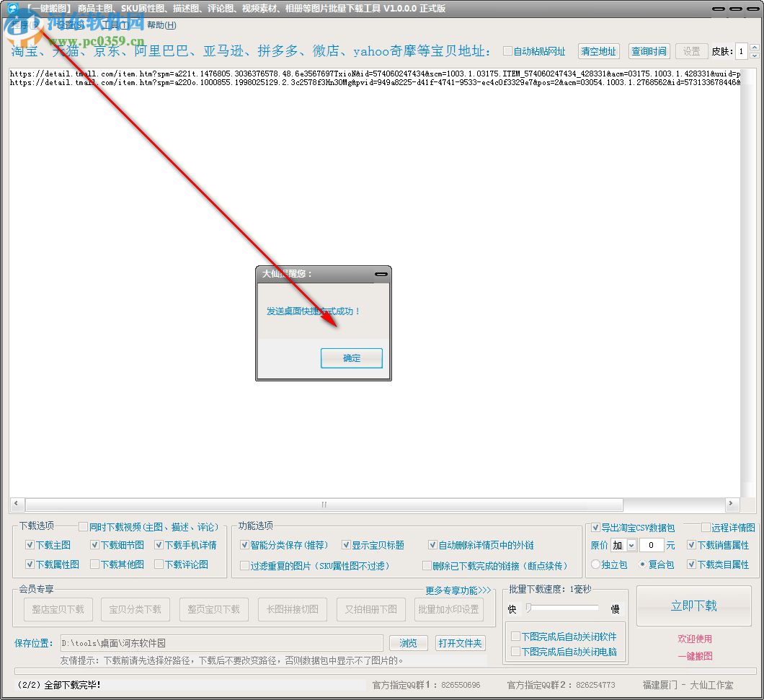Click the slow end of the speed slider track
This screenshot has height=700, width=764.
pos(595,608)
